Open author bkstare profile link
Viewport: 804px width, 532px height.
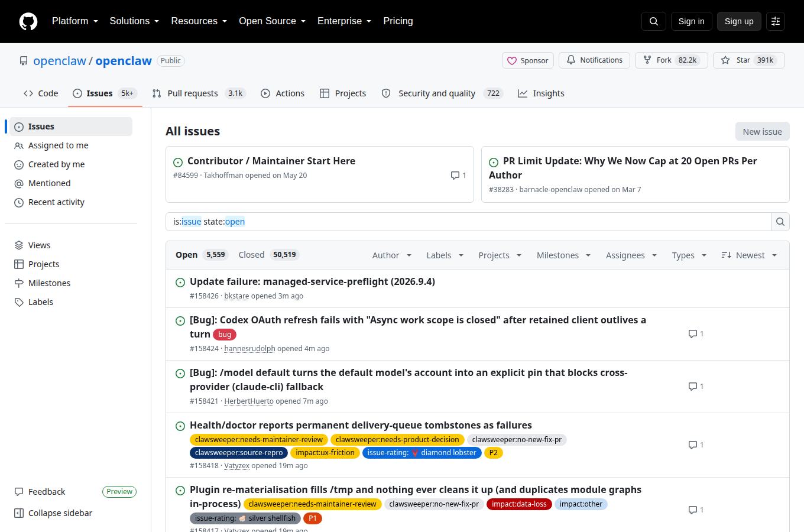click(x=236, y=296)
